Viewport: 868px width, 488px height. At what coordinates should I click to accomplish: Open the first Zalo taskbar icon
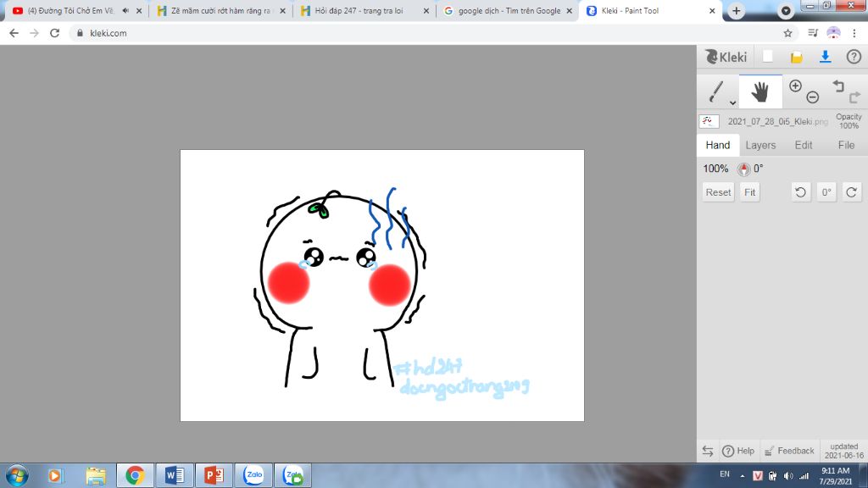pyautogui.click(x=253, y=475)
